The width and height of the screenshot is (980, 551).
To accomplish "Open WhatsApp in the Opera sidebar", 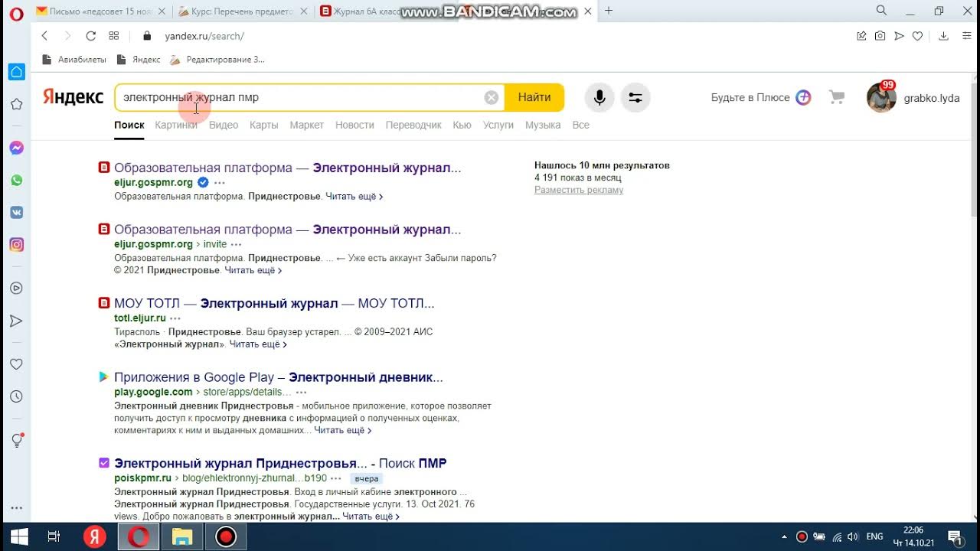I will click(x=16, y=180).
